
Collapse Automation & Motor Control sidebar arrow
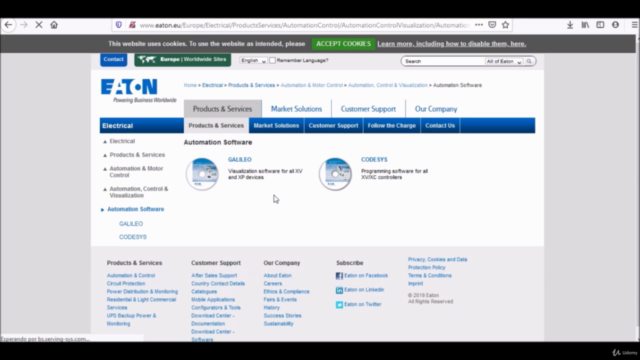pyautogui.click(x=105, y=169)
